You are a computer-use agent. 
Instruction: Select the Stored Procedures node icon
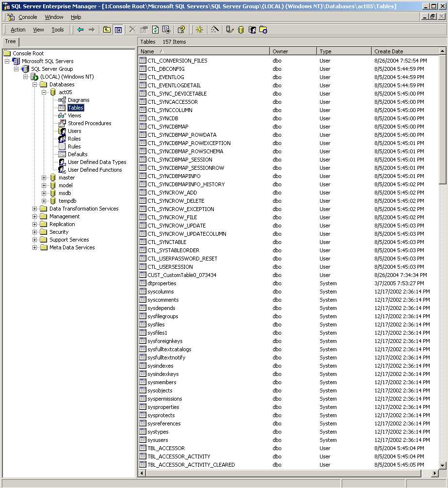[x=62, y=123]
